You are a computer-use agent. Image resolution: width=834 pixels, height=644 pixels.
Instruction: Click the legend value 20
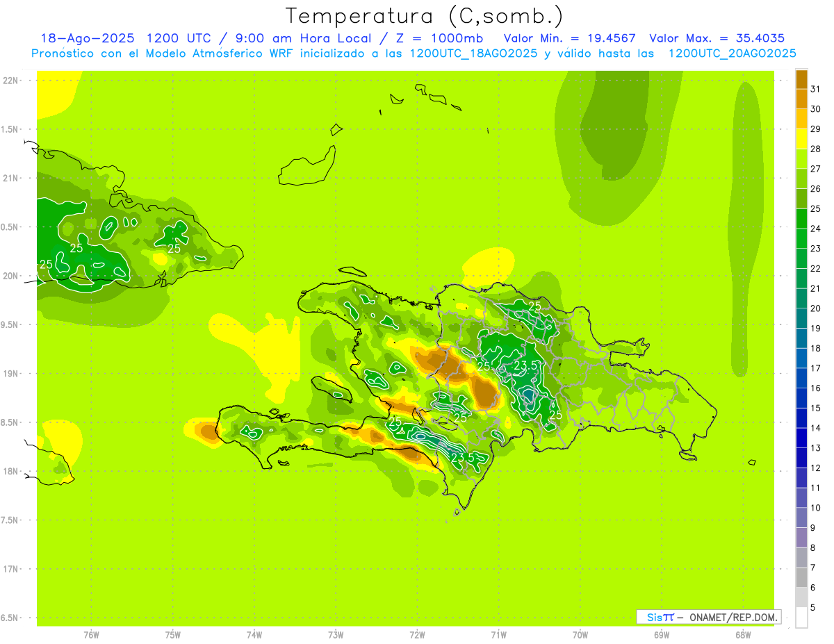[816, 308]
